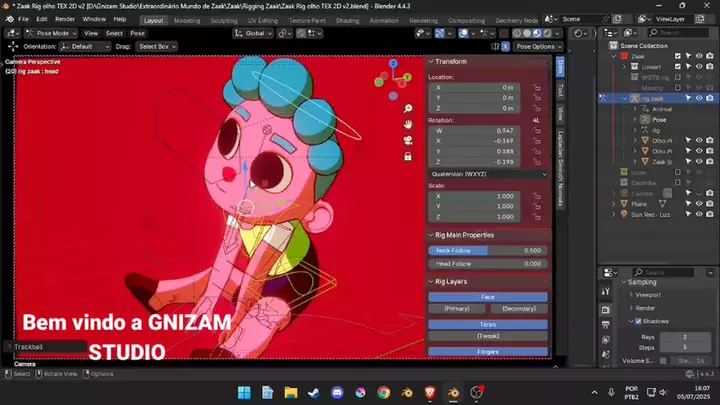Select wireframe viewport shading mode

pos(517,33)
